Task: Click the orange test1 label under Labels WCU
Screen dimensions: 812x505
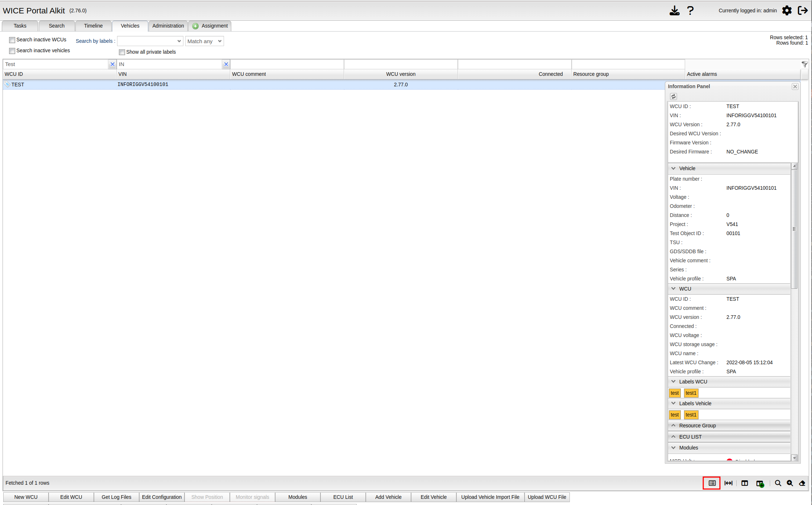Action: [x=691, y=393]
